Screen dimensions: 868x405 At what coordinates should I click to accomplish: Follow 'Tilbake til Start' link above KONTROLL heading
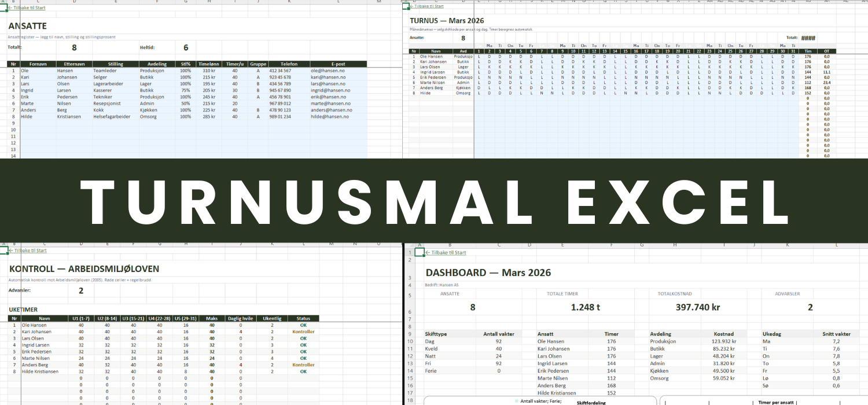(x=30, y=251)
